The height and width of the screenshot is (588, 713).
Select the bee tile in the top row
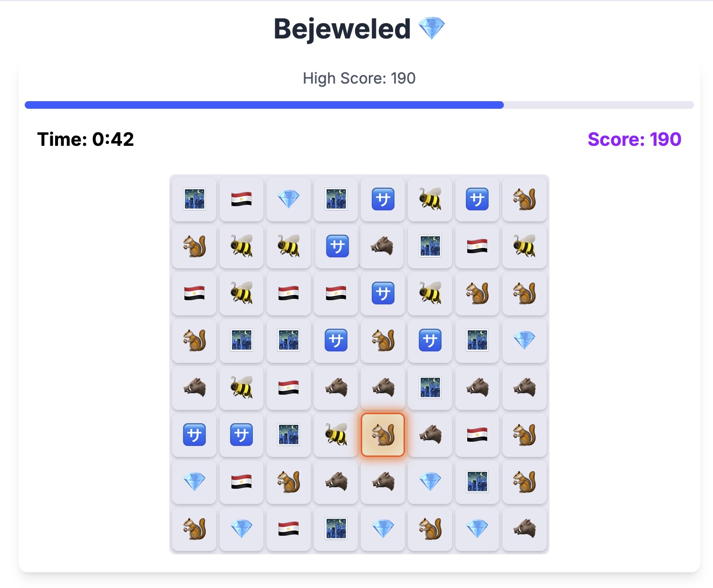430,199
